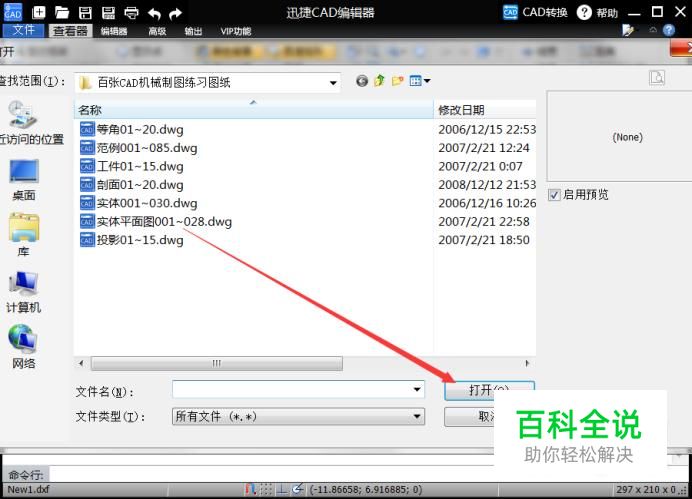Go to 桌面 desktop location
Image resolution: width=692 pixels, height=499 pixels.
pos(24,180)
